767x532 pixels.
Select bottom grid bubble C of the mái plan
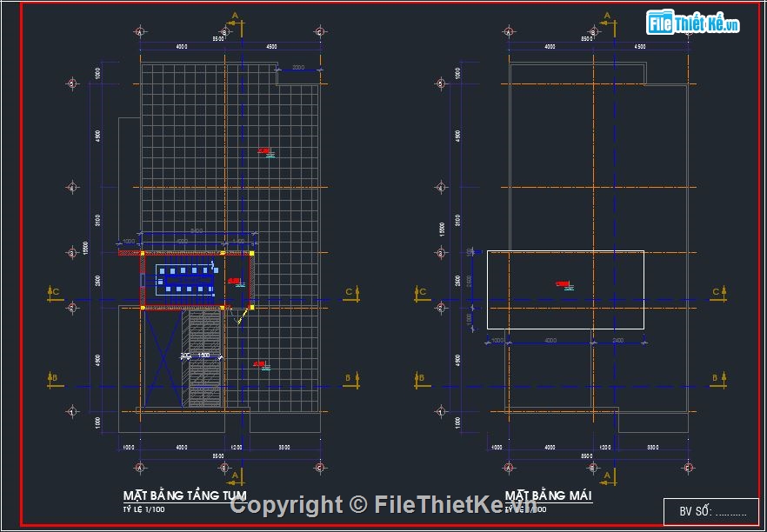click(x=688, y=468)
